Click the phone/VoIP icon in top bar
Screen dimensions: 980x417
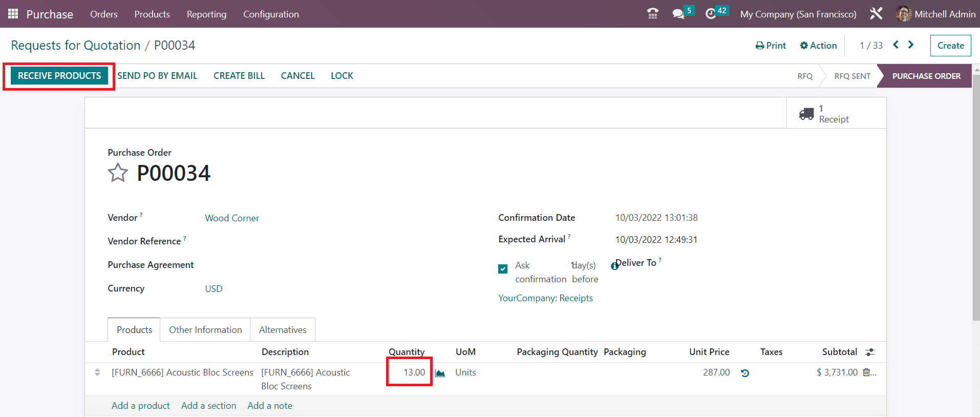click(652, 14)
